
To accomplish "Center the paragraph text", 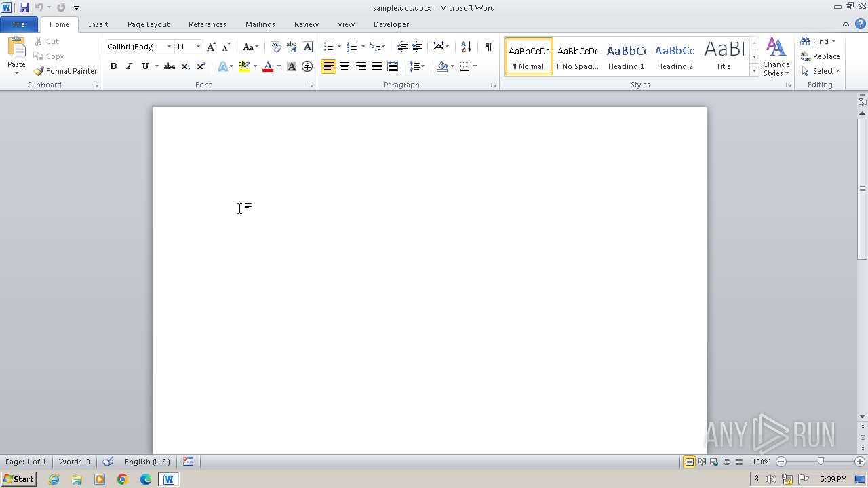I will 344,66.
